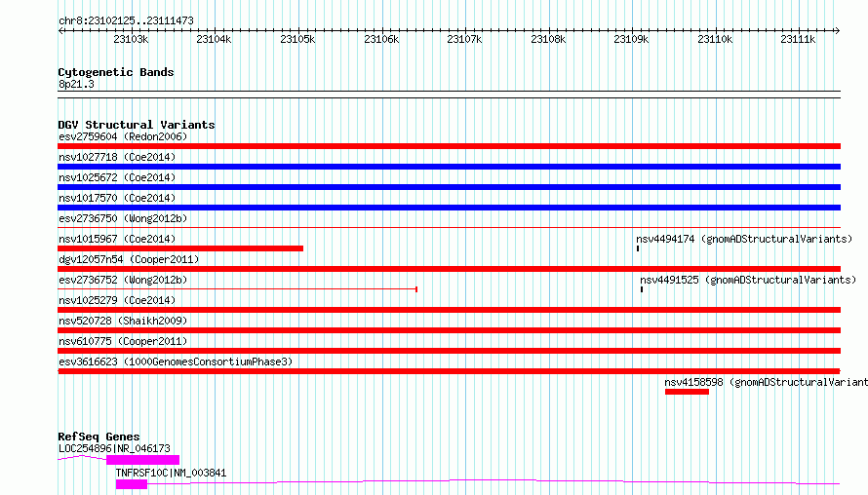
Task: Open the LOC254896|NR_046173 gene label
Action: pyautogui.click(x=114, y=448)
